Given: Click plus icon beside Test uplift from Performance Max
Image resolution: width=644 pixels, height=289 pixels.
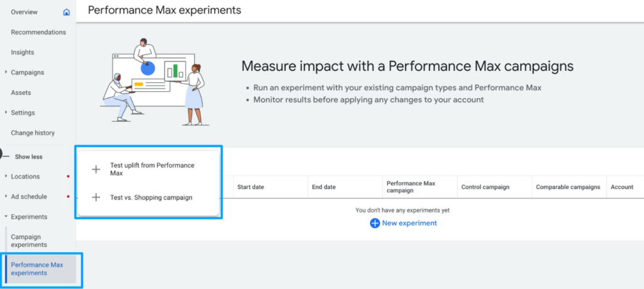Looking at the screenshot, I should coord(96,169).
